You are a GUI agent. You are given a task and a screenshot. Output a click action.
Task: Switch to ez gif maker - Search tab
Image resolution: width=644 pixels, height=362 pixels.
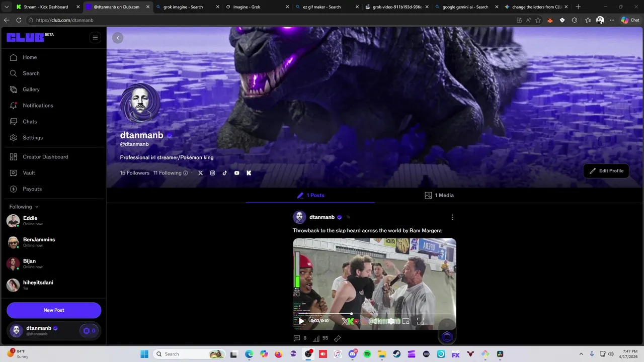click(326, 7)
